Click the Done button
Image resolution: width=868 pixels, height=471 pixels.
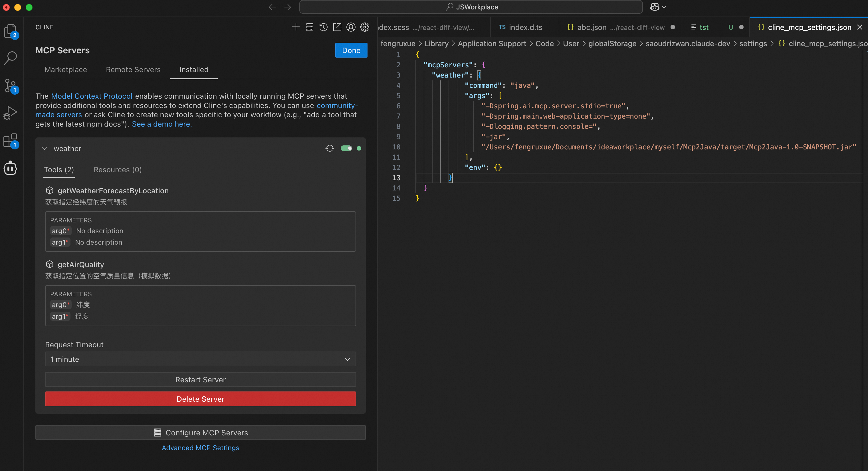coord(351,50)
